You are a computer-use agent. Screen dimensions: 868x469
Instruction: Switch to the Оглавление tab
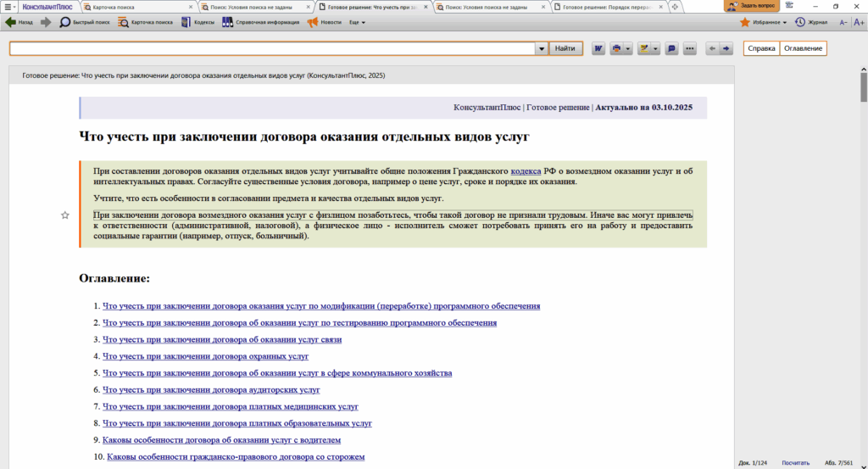pos(803,48)
